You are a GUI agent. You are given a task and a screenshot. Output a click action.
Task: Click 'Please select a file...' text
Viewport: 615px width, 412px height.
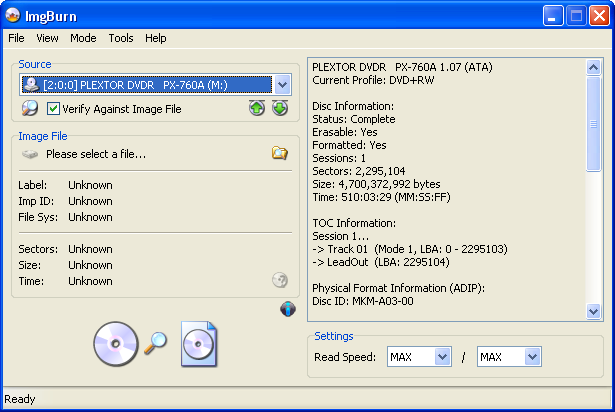click(96, 154)
